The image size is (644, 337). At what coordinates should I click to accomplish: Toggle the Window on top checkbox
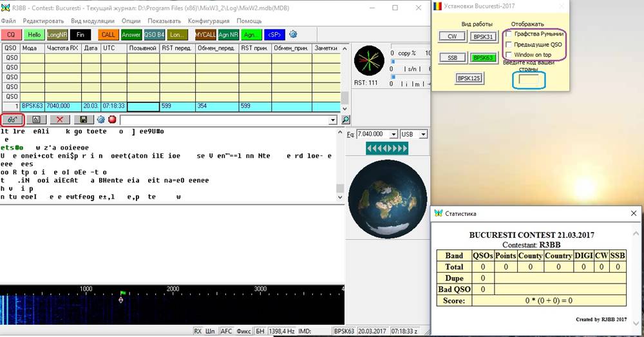point(509,55)
